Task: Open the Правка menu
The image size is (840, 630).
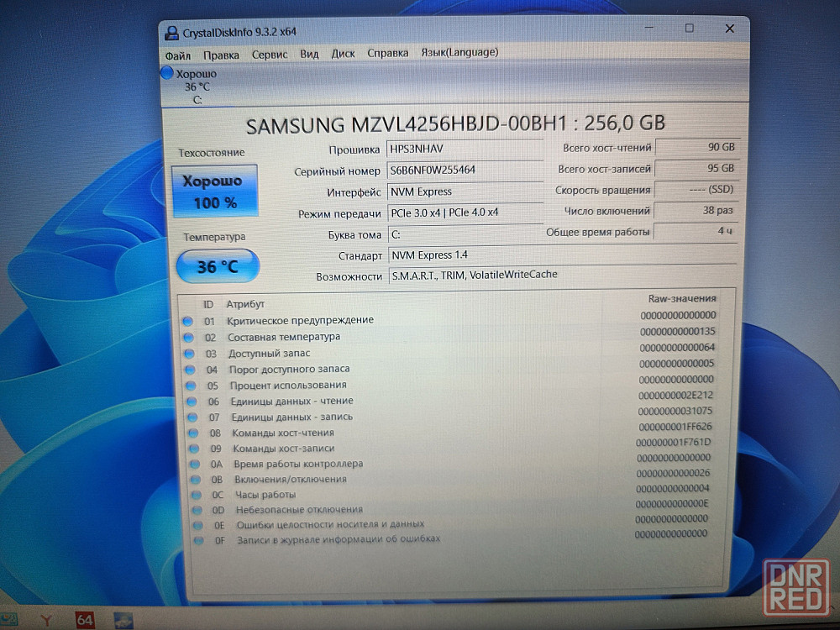Action: [221, 55]
